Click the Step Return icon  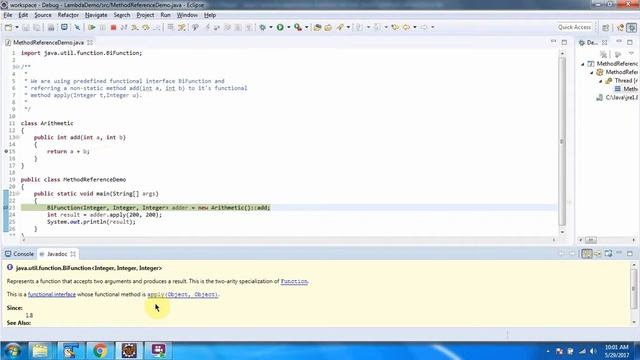[x=156, y=27]
